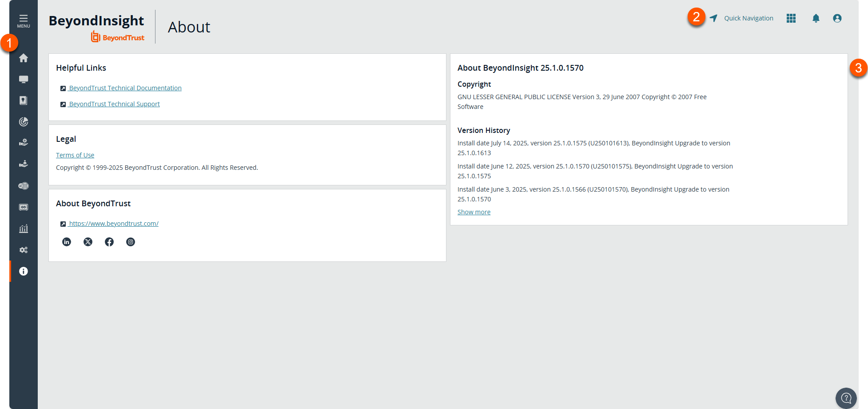Open the infinity safe icon in sidebar

coord(24,207)
